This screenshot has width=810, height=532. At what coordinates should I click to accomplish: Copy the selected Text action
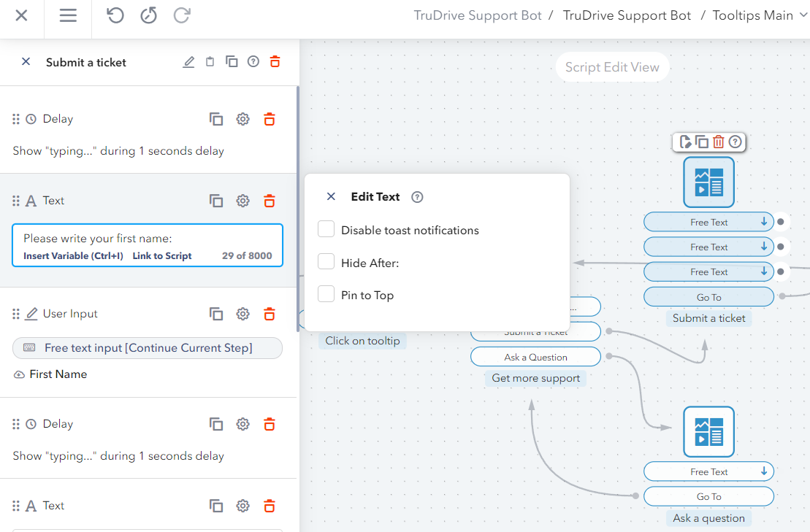tap(216, 201)
